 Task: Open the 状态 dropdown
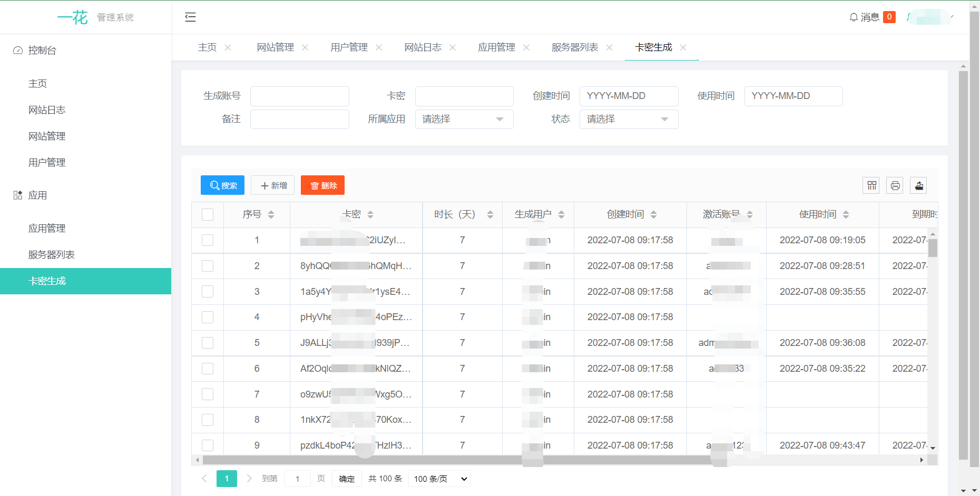628,119
